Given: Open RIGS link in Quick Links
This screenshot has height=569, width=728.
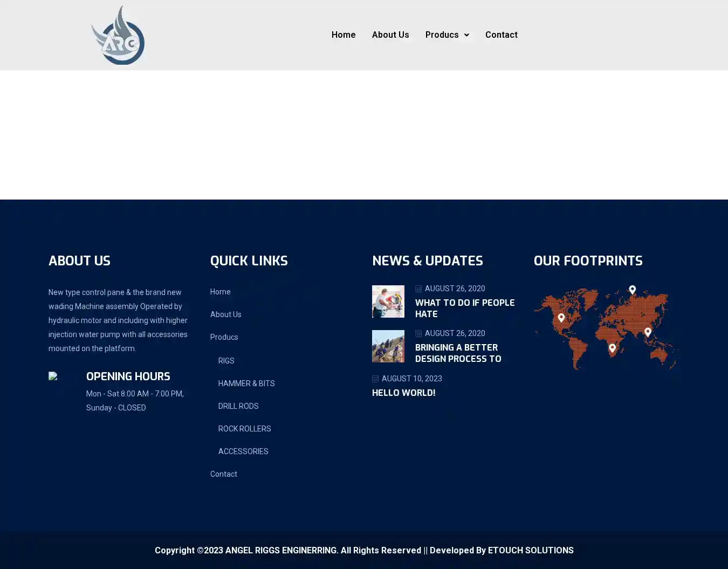Looking at the screenshot, I should click(226, 361).
